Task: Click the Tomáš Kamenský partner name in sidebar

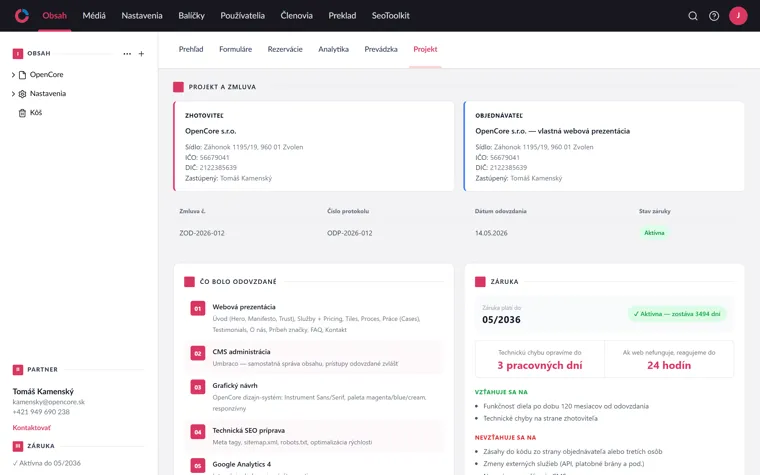Action: coord(43,391)
